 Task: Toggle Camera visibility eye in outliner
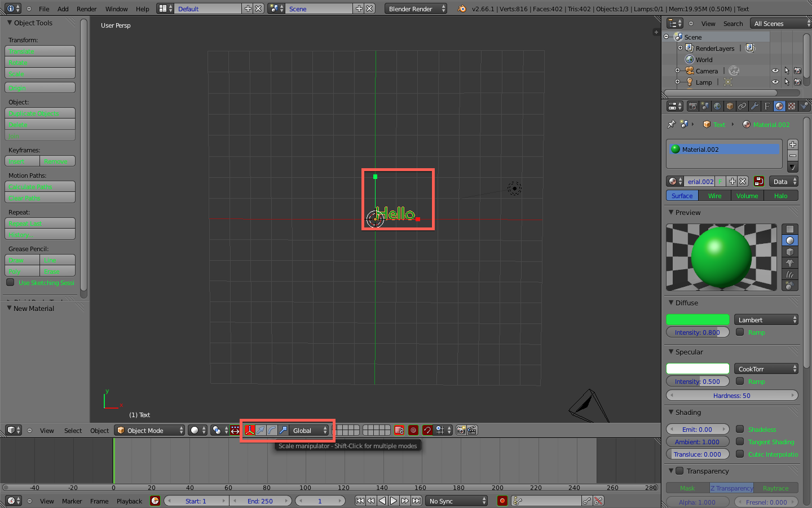[775, 71]
